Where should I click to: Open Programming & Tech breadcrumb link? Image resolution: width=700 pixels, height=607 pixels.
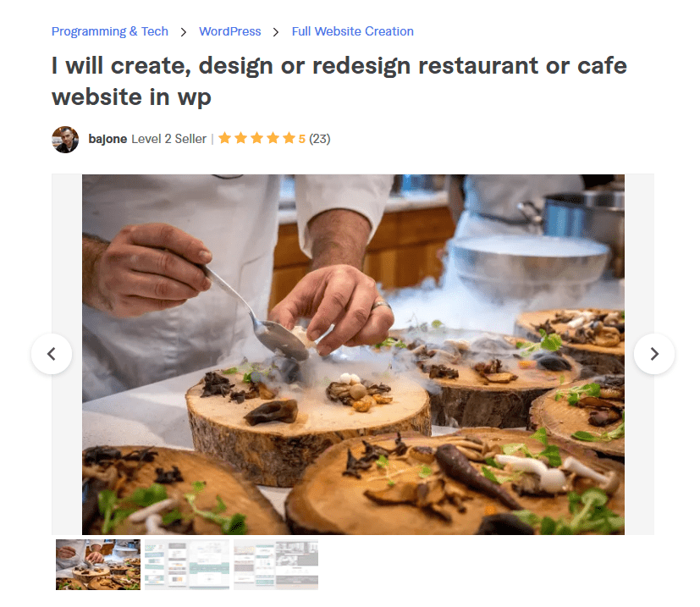(110, 31)
